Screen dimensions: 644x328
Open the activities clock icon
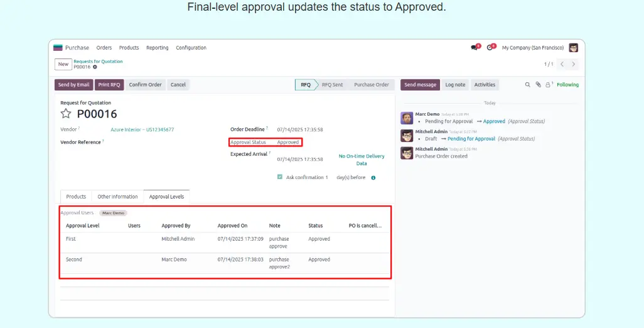click(491, 48)
